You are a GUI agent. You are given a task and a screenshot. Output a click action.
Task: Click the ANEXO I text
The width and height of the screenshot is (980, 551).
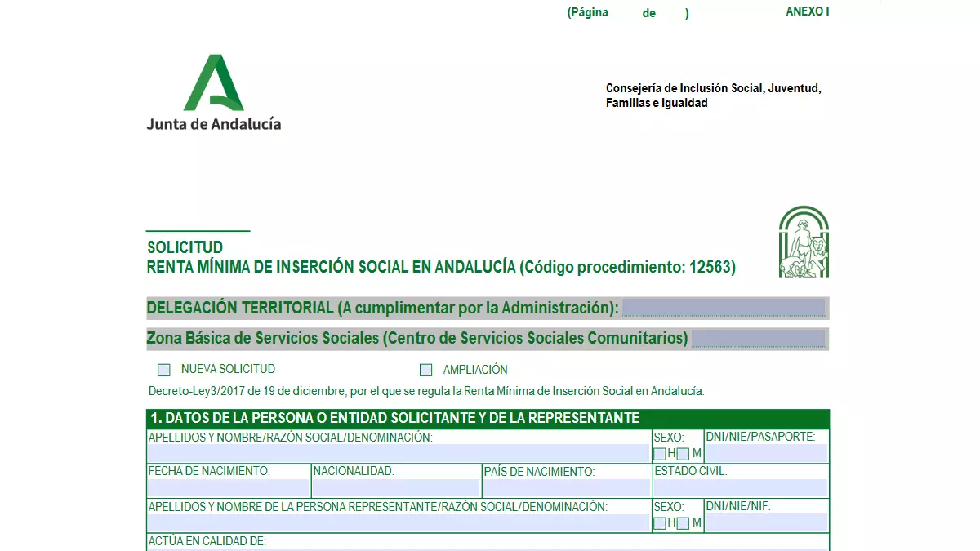pos(807,11)
